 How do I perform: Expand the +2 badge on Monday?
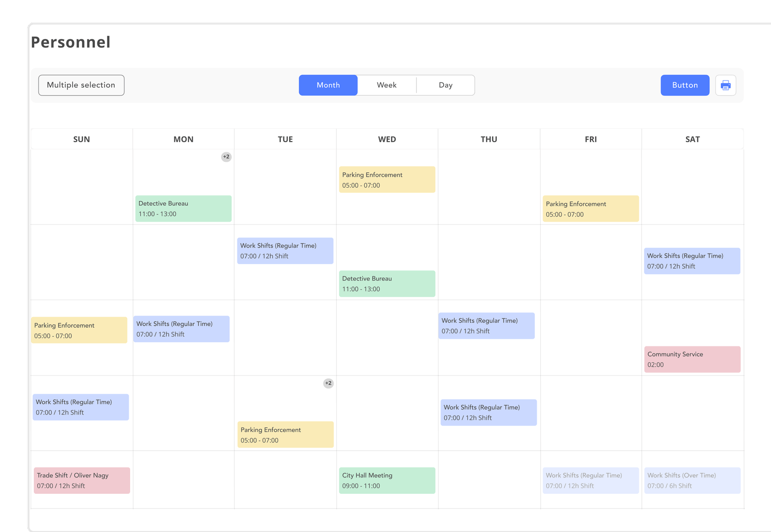[x=226, y=157]
